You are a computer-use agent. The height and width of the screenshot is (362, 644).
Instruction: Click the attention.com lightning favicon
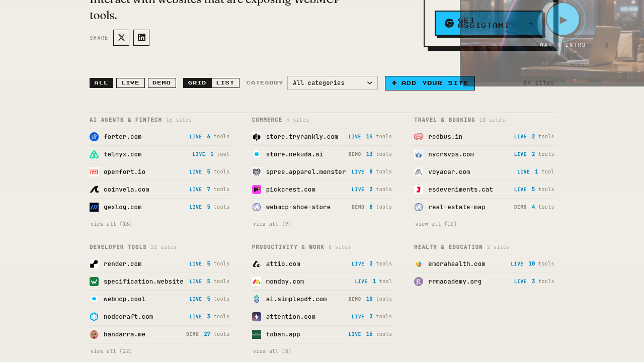pos(257,317)
